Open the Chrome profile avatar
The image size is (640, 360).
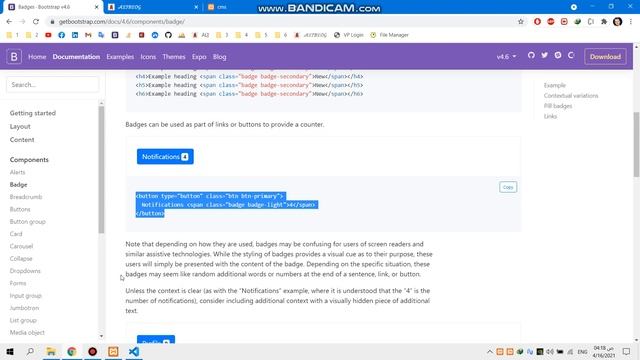coord(618,22)
